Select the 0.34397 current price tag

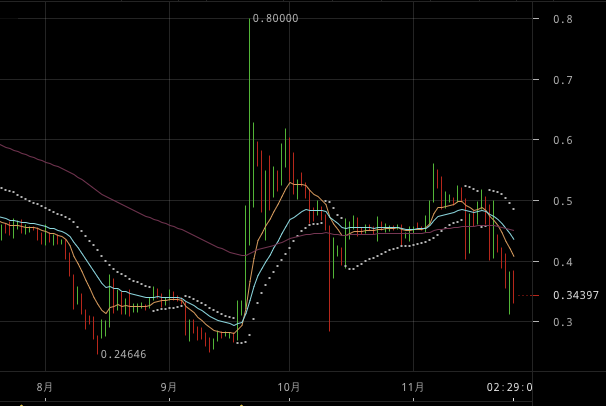click(x=576, y=296)
